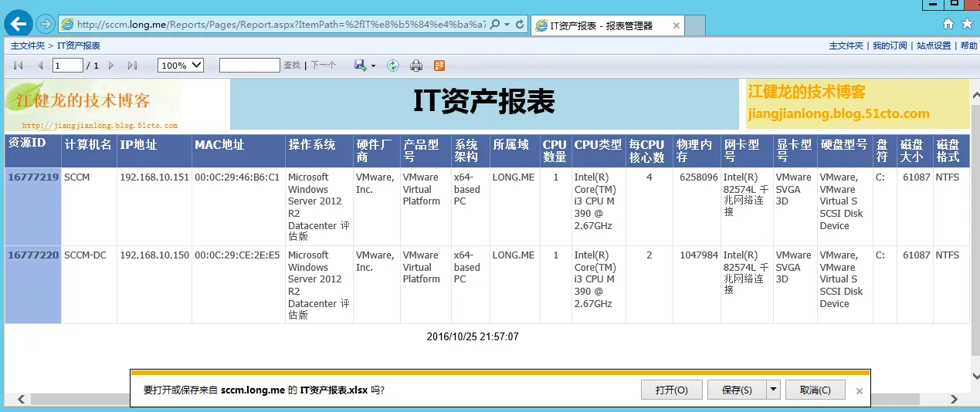Click the horizontal scrollbar right arrow
Image resolution: width=980 pixels, height=412 pixels.
click(955, 399)
